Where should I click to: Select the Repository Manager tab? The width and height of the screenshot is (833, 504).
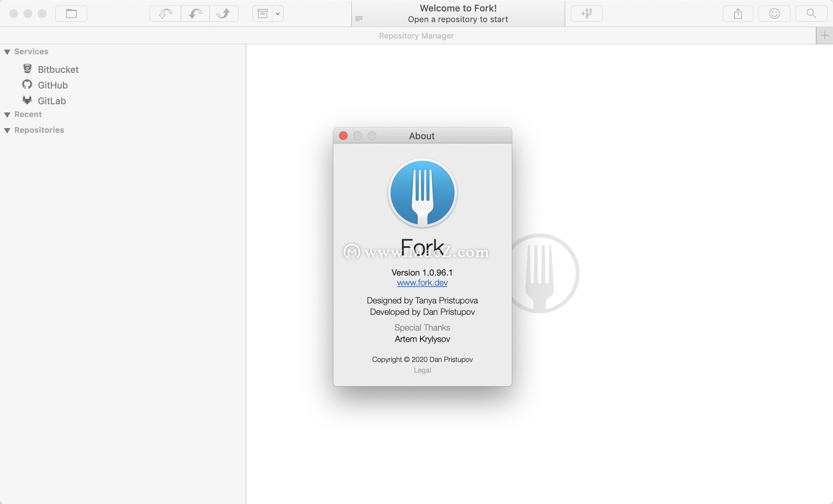416,36
